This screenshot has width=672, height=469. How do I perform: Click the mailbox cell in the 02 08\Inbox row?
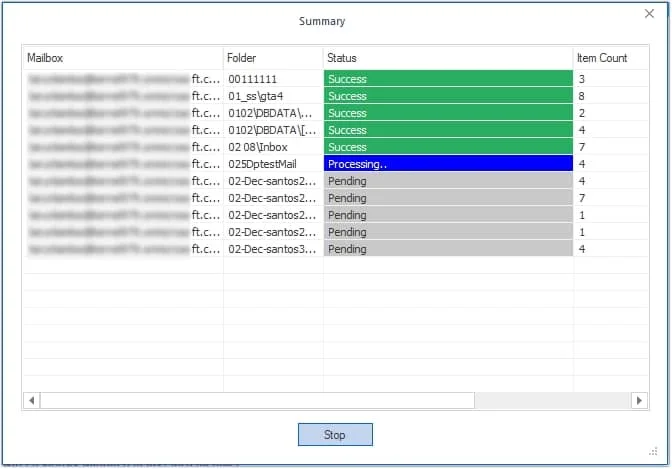tap(123, 147)
